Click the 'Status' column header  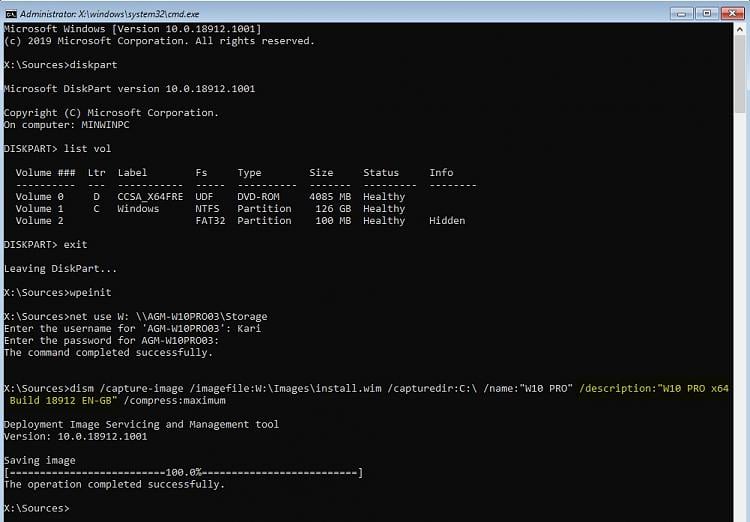click(x=381, y=173)
